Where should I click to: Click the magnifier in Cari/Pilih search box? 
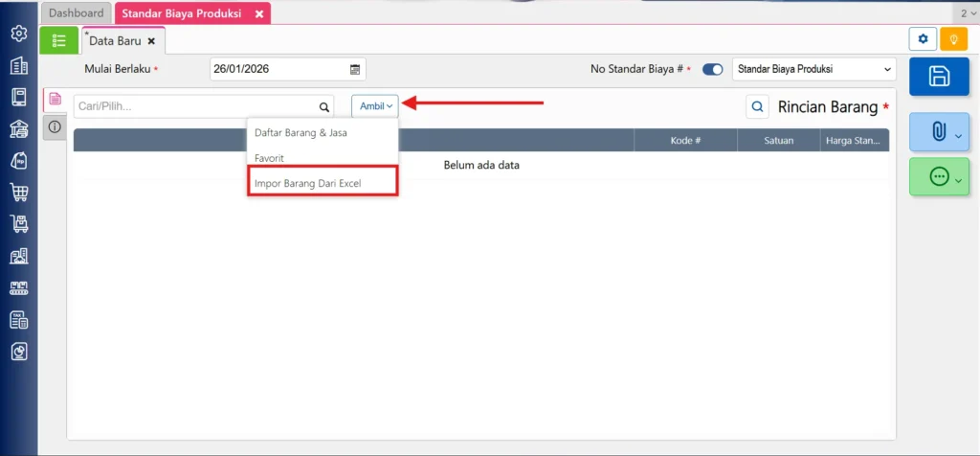pyautogui.click(x=323, y=107)
